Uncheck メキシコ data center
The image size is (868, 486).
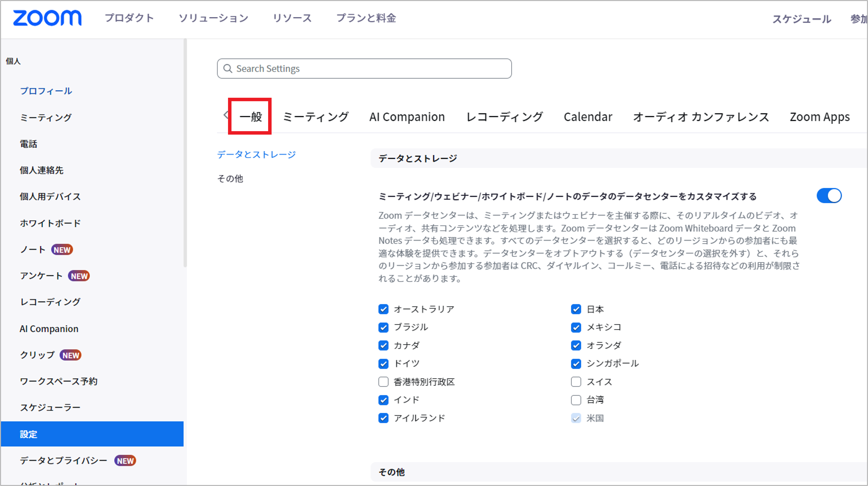[x=576, y=327]
